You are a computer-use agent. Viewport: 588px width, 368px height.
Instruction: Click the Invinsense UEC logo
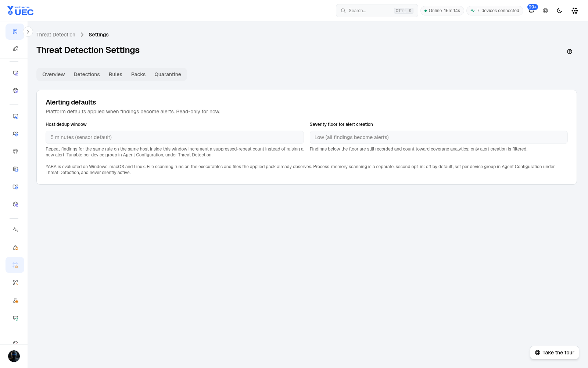click(21, 11)
